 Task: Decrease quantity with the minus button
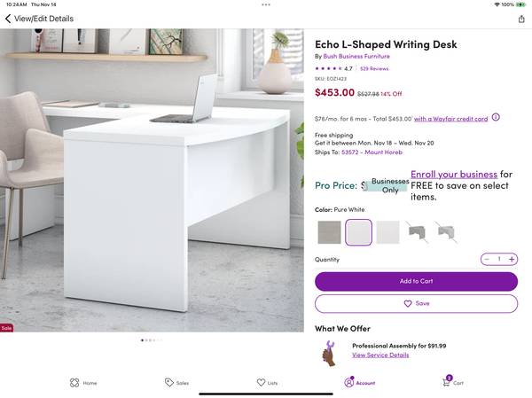coord(487,260)
